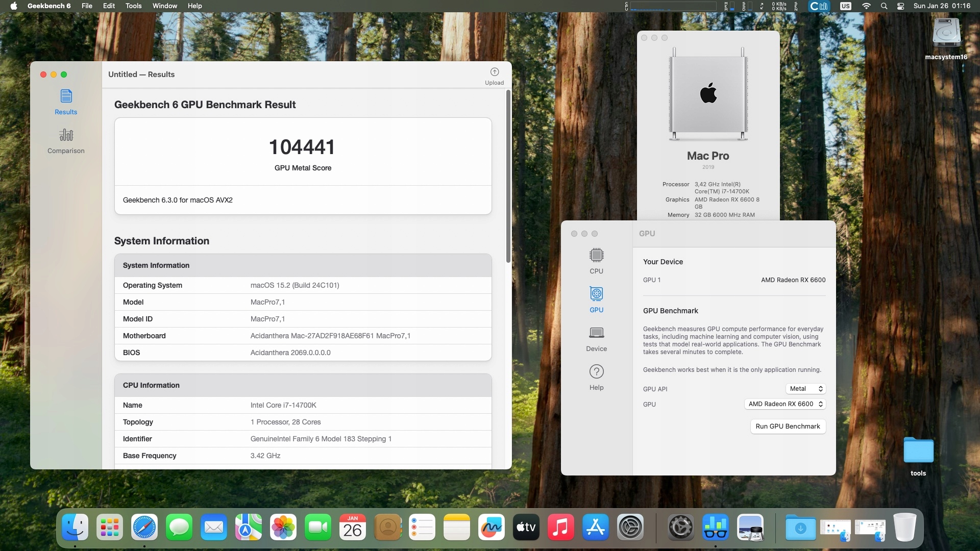Open Wi-Fi status in menu bar
Image resolution: width=980 pixels, height=551 pixels.
coord(866,6)
